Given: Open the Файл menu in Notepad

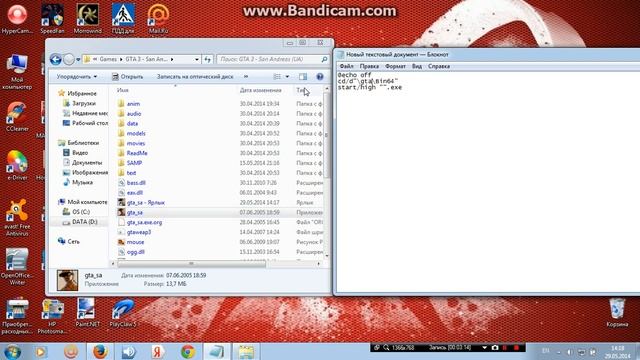Looking at the screenshot, I should 347,66.
